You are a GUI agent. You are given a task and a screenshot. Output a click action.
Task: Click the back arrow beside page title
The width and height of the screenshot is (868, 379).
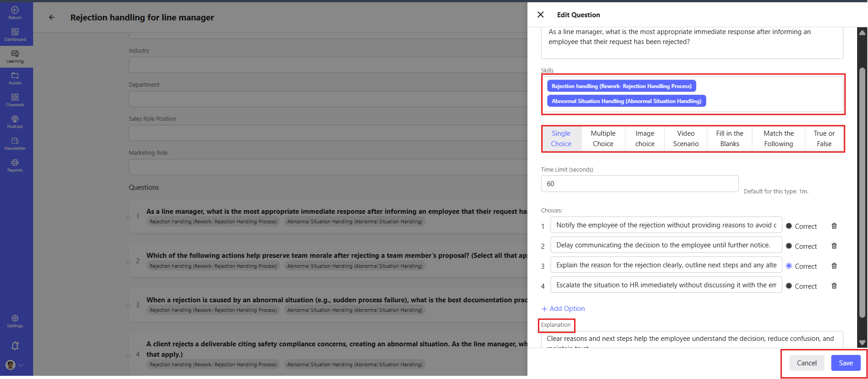52,17
